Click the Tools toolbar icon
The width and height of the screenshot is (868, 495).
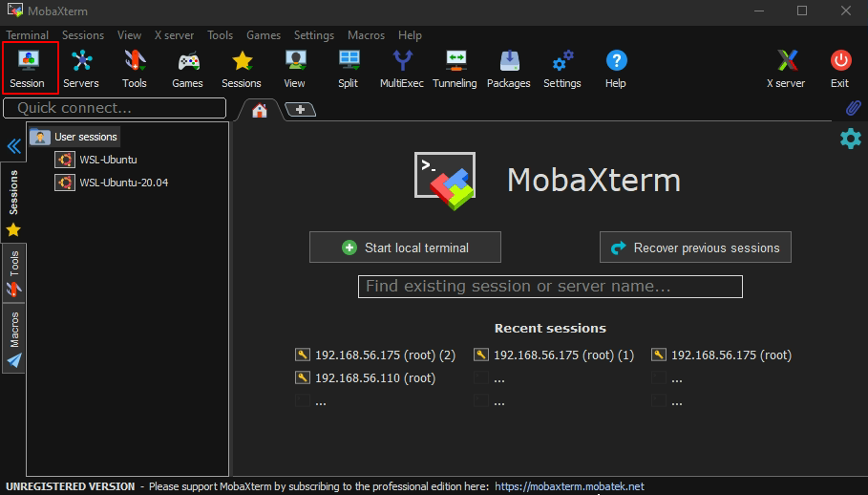coord(134,68)
